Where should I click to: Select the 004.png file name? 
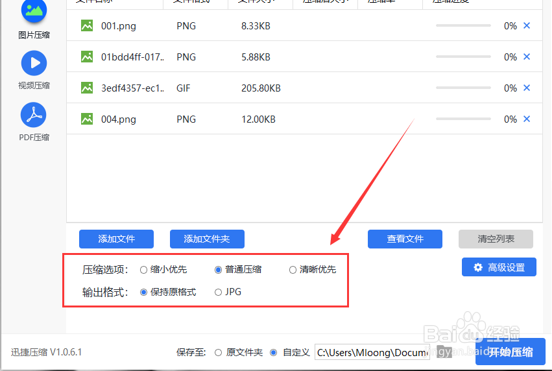point(119,119)
